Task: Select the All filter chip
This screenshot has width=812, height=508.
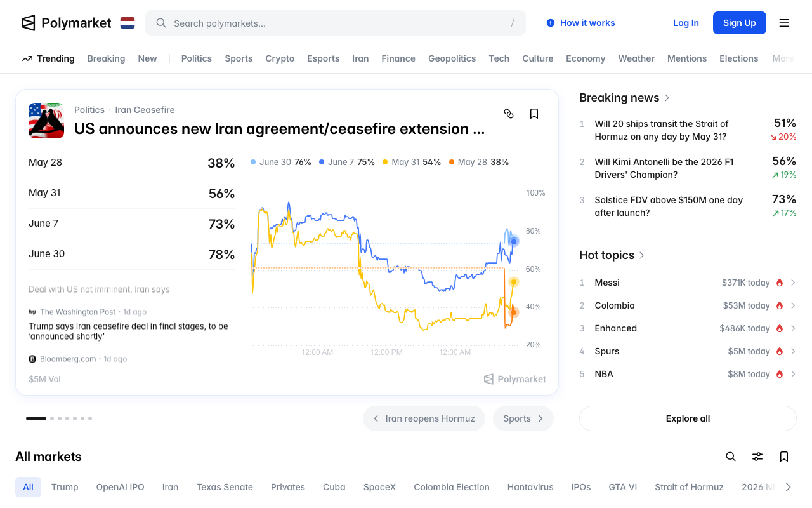Action: [x=28, y=487]
